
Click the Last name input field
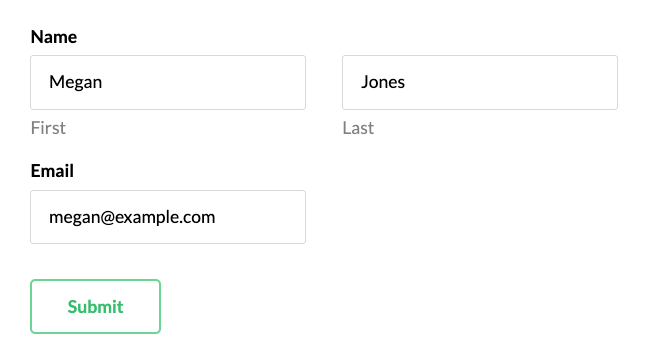(x=480, y=82)
